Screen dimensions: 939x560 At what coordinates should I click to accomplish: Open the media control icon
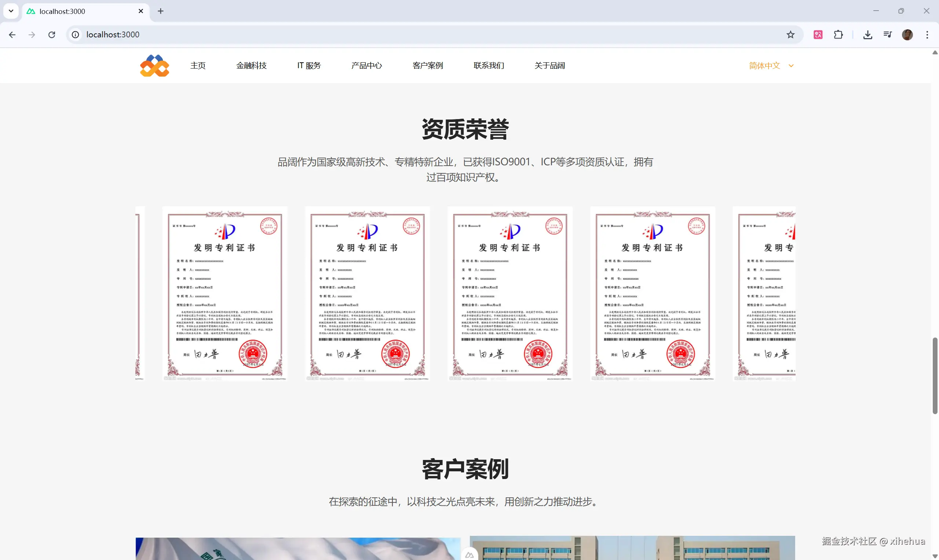[887, 35]
